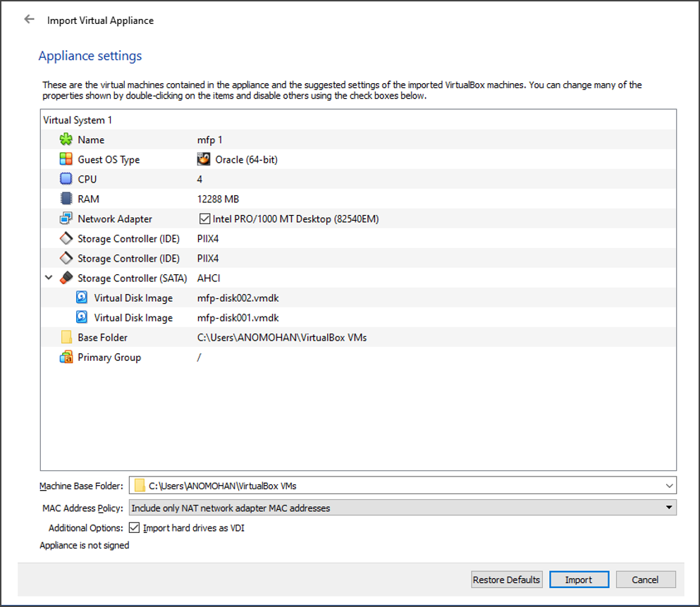
Task: Click the Name icon next to mfp 1
Action: [x=66, y=139]
